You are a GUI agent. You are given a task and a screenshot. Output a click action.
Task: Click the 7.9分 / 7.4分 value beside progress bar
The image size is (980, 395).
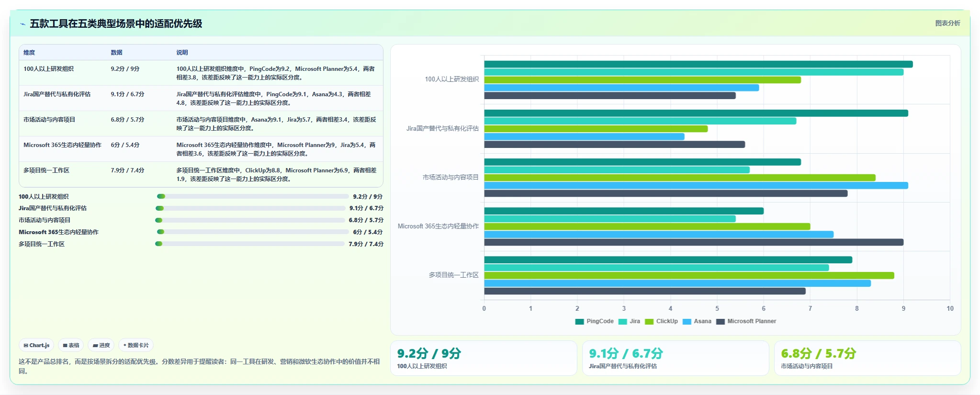coord(366,244)
